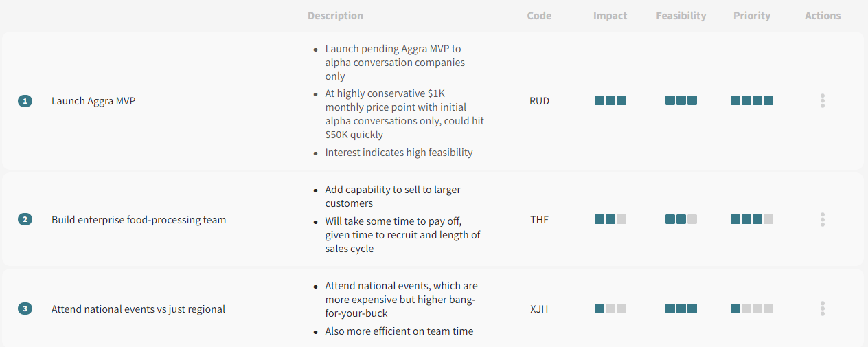Viewport: 868px width, 347px height.
Task: Click the number 1 rank badge
Action: 25,101
